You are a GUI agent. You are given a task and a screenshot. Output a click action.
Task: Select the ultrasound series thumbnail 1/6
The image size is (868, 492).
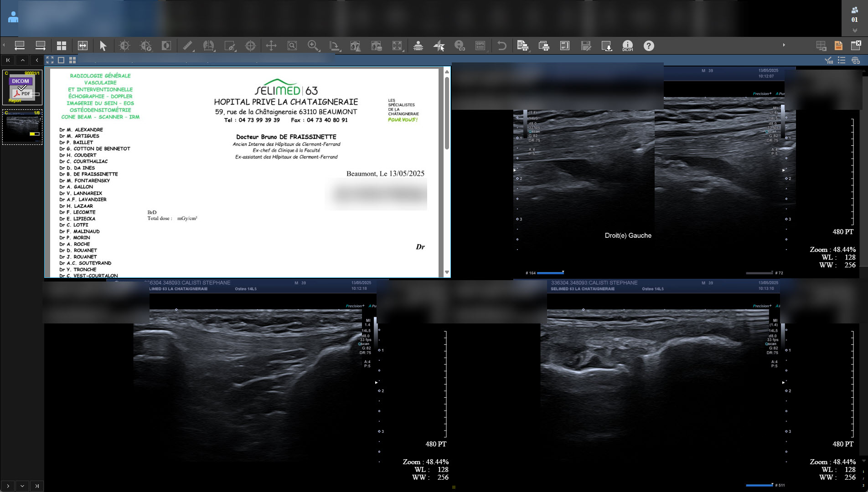tap(22, 127)
